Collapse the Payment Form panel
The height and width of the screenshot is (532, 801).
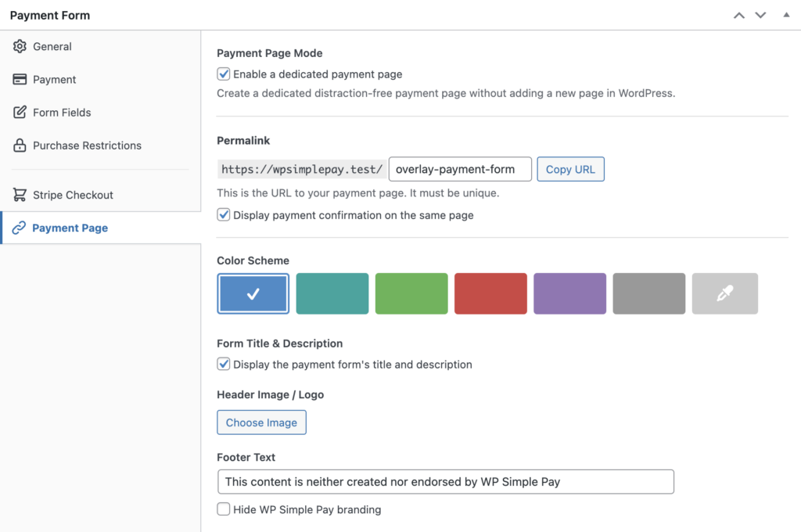786,16
